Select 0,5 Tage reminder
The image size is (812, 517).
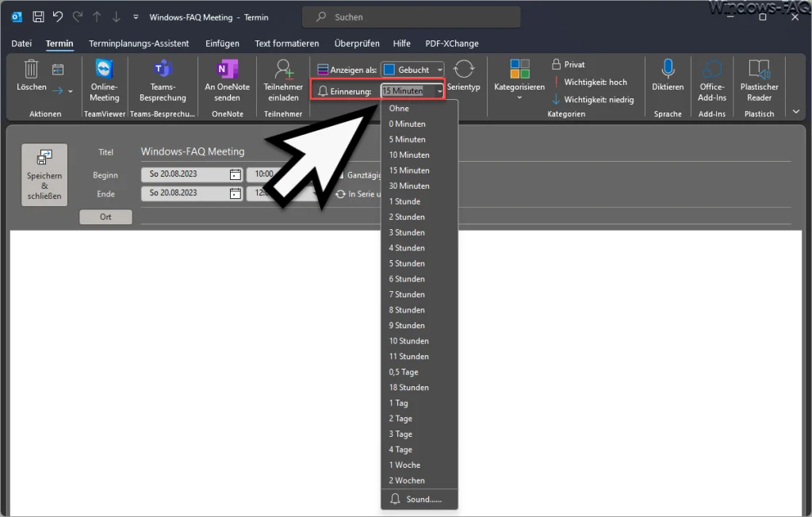pos(419,372)
